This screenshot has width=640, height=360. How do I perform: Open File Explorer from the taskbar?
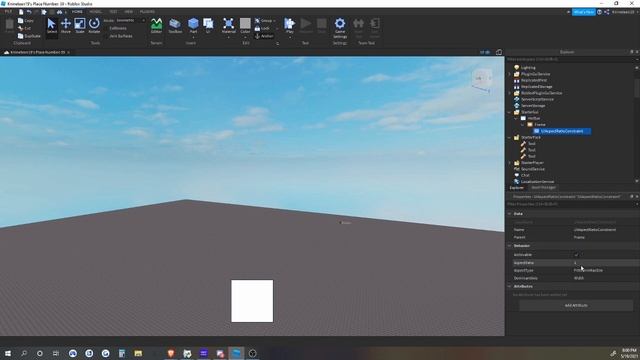coord(138,353)
